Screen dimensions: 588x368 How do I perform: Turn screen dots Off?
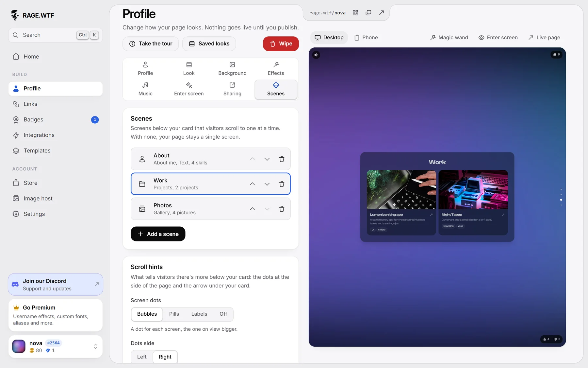[223, 314]
